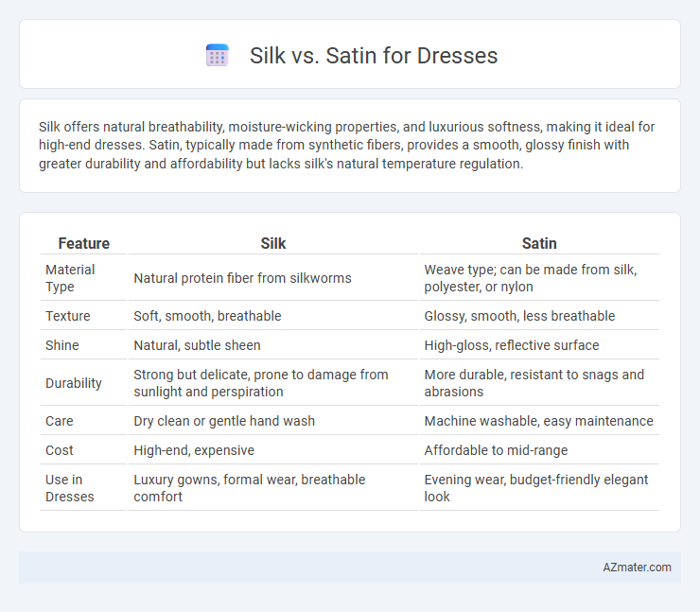700x612 pixels.
Task: Open the AZmater.com footer link
Action: coord(637,567)
